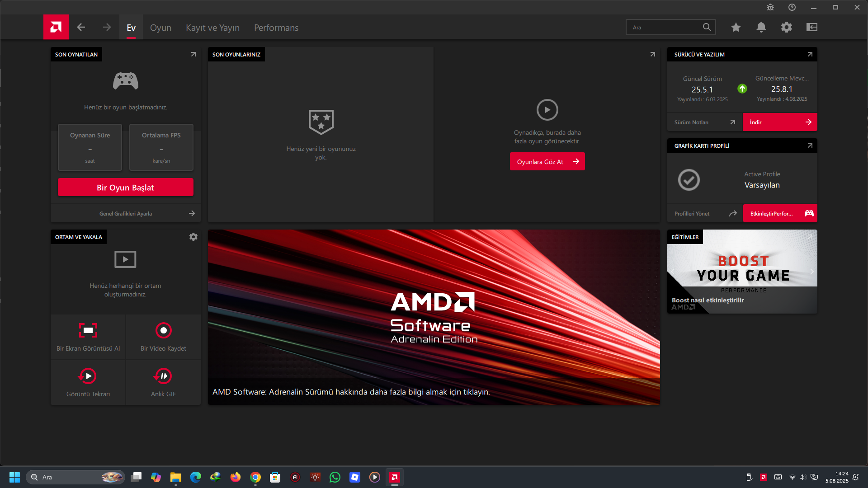
Task: Click the gamepad icon in Son Oynatılan
Action: coord(126,81)
